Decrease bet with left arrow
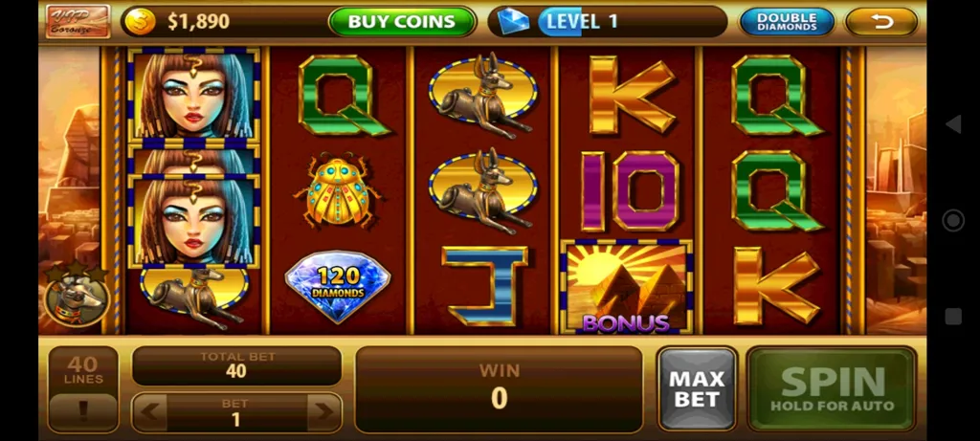 149,411
